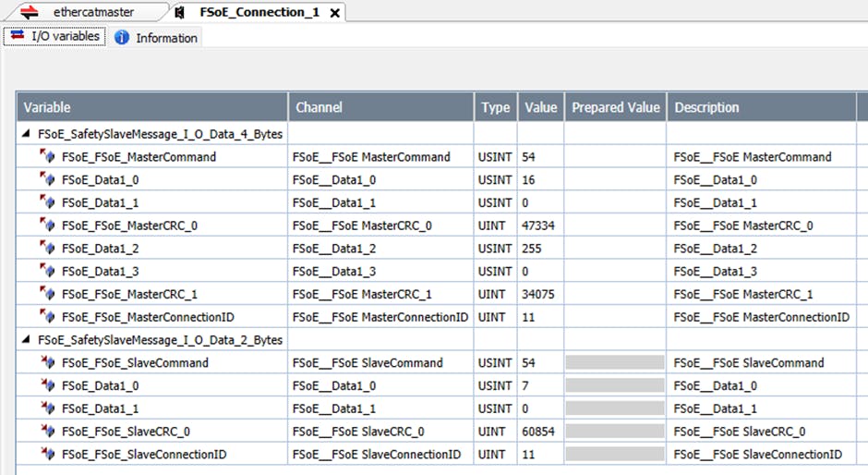This screenshot has width=868, height=475.
Task: Click the FSoE_FSoE_SlaveCRC_0 variable icon
Action: 47,432
